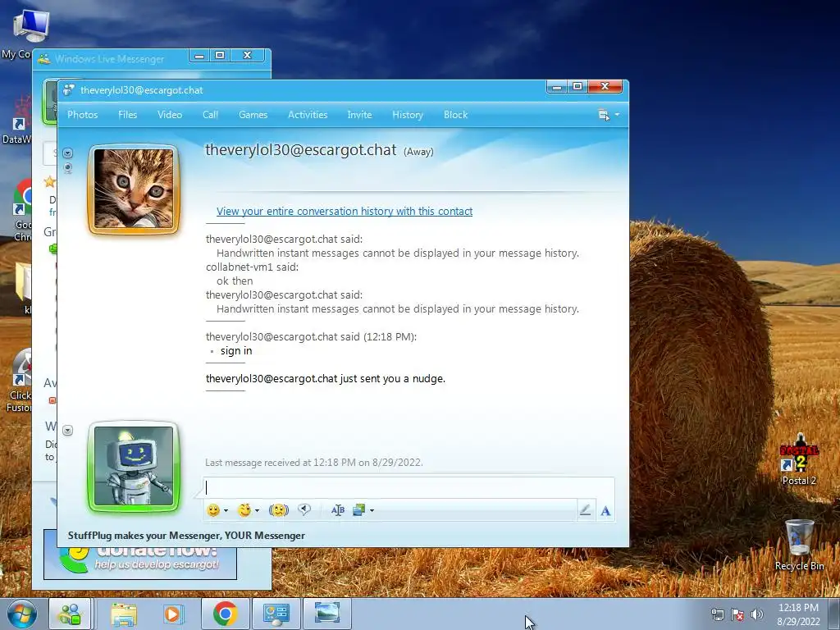Open Windows Explorer from taskbar
Image resolution: width=840 pixels, height=630 pixels.
pyautogui.click(x=124, y=614)
